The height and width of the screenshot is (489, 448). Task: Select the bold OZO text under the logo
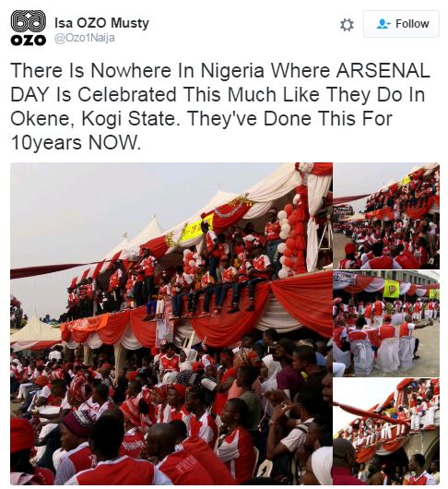(x=29, y=41)
